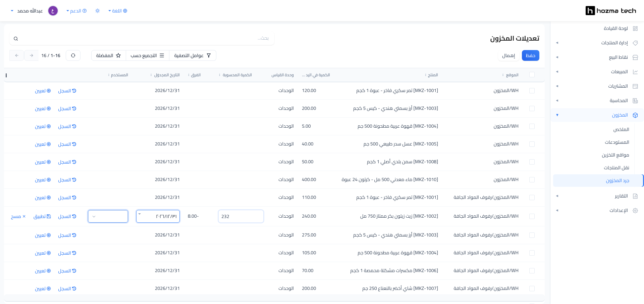This screenshot has width=644, height=304.
Task: Open السجل for MKZ-1006 row
Action: click(67, 271)
